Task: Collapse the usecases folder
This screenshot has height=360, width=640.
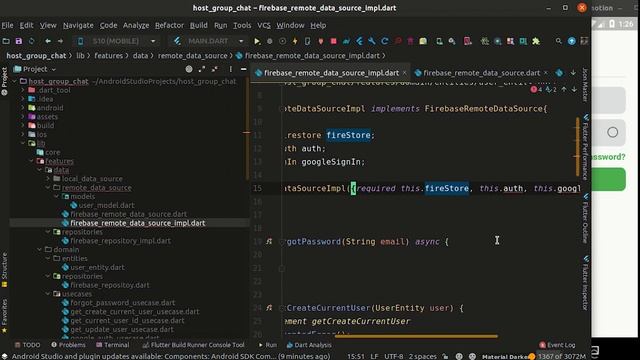Action: point(48,294)
